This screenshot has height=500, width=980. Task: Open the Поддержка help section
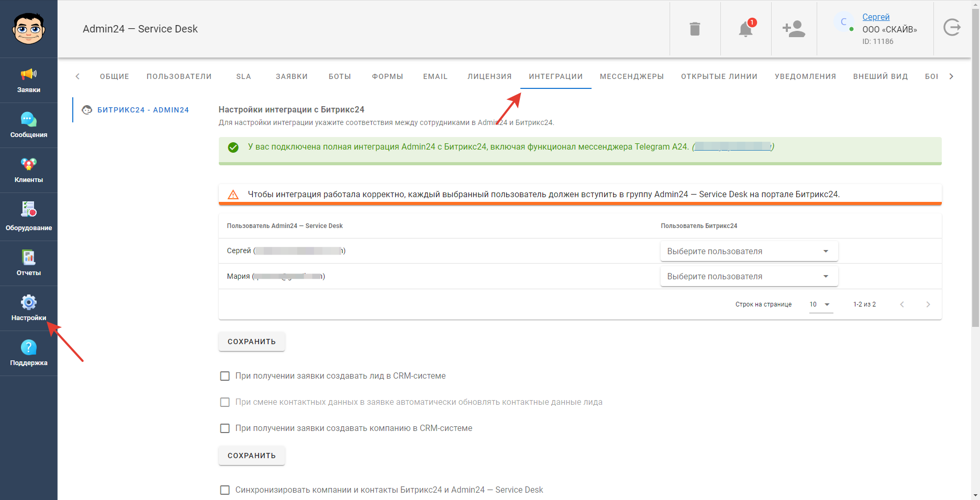pyautogui.click(x=29, y=354)
